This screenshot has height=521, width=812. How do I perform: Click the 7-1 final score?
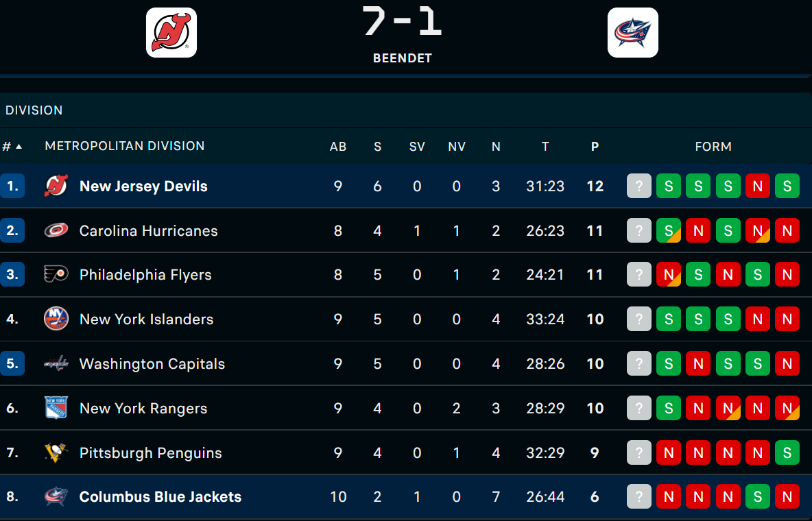[403, 22]
